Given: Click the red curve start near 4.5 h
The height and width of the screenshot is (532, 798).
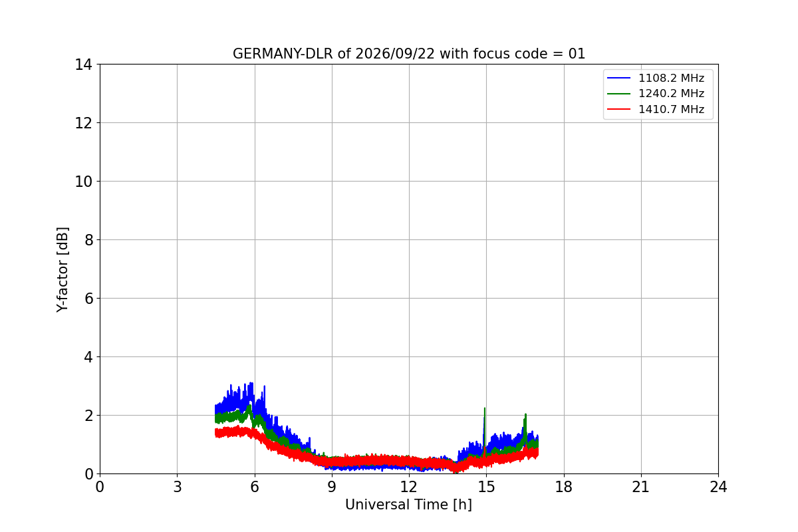Looking at the screenshot, I should click(x=217, y=432).
